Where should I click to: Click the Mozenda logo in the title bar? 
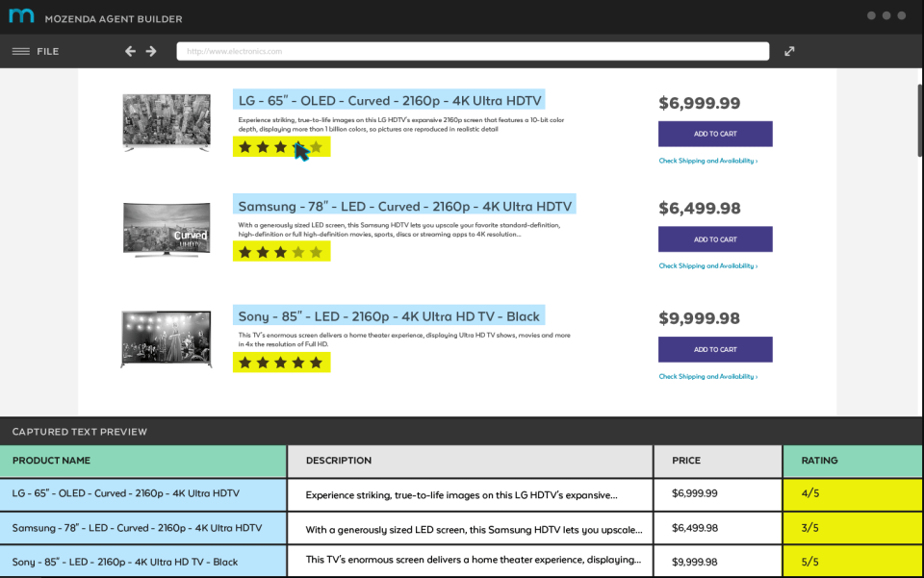coord(21,15)
